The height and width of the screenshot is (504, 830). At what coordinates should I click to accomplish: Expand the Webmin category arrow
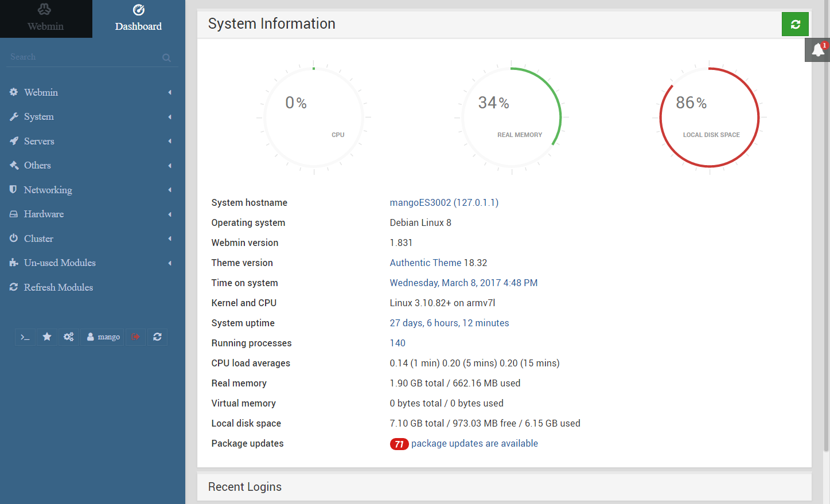point(170,92)
